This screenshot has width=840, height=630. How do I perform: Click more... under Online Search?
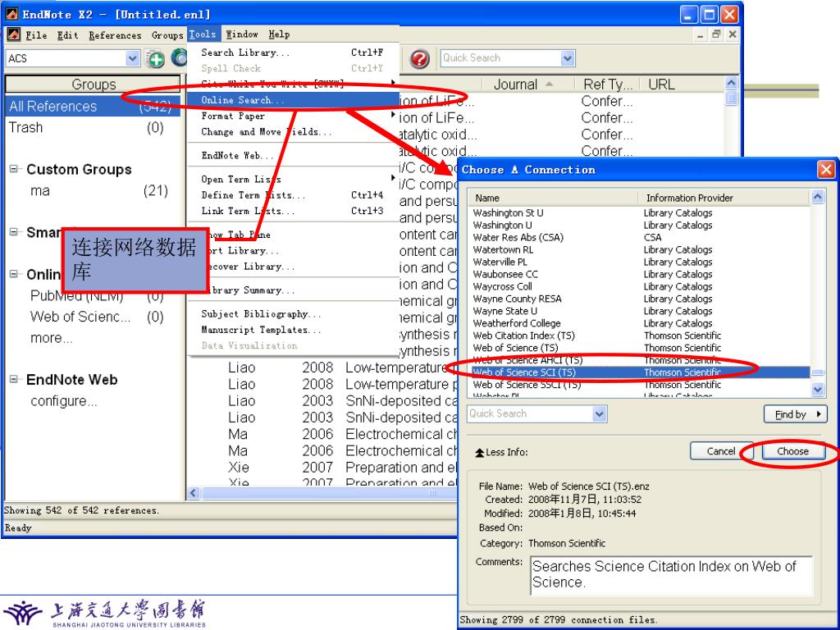click(x=52, y=338)
